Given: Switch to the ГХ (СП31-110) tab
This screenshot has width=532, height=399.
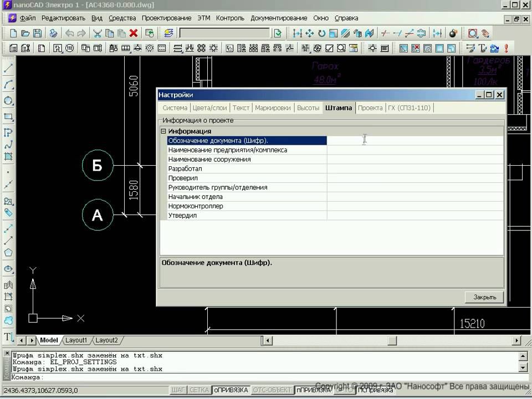Looking at the screenshot, I should coord(409,108).
